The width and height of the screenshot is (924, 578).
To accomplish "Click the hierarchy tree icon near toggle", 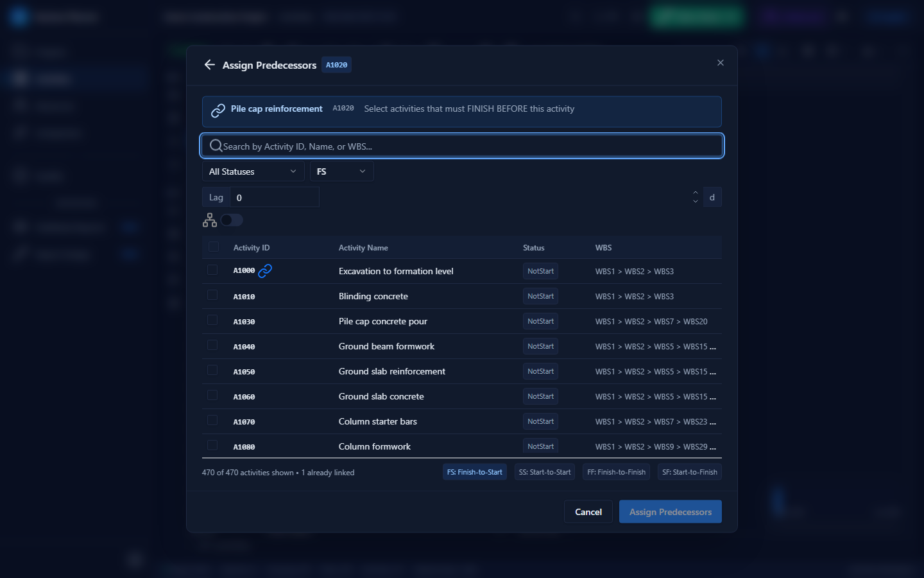I will coord(210,220).
